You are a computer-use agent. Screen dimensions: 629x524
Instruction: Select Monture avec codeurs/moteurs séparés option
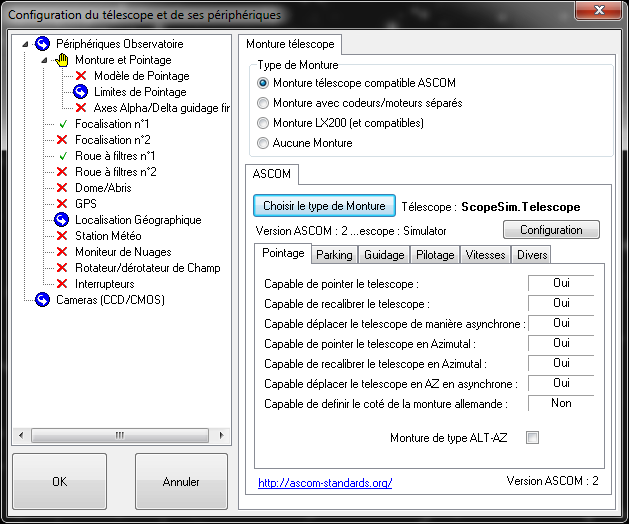point(263,103)
